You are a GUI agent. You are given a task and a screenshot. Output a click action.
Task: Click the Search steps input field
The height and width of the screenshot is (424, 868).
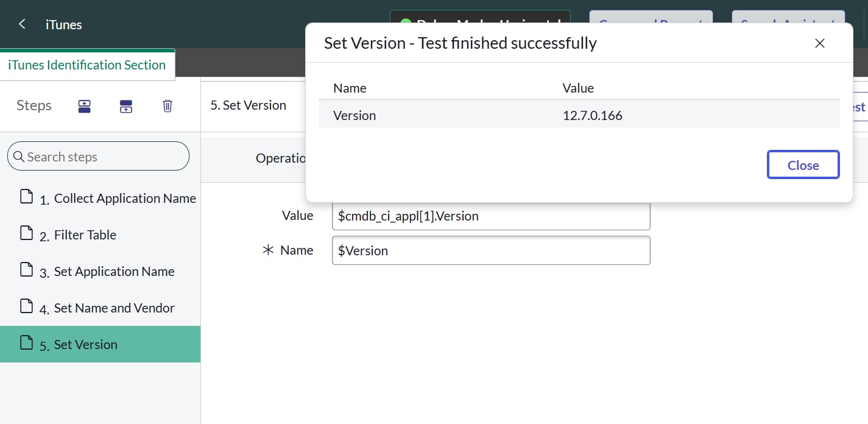click(98, 157)
